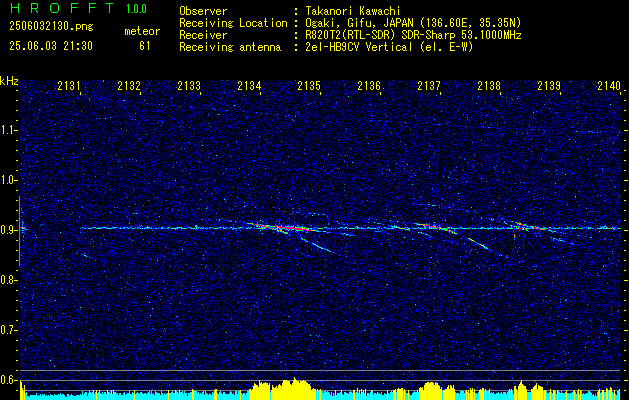The image size is (629, 400).
Task: Click the 2132 time marker
Action: 129,86
